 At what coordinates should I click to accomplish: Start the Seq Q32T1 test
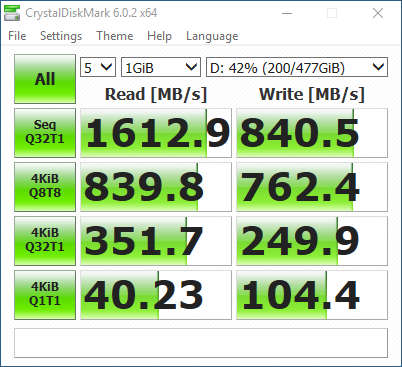click(45, 133)
